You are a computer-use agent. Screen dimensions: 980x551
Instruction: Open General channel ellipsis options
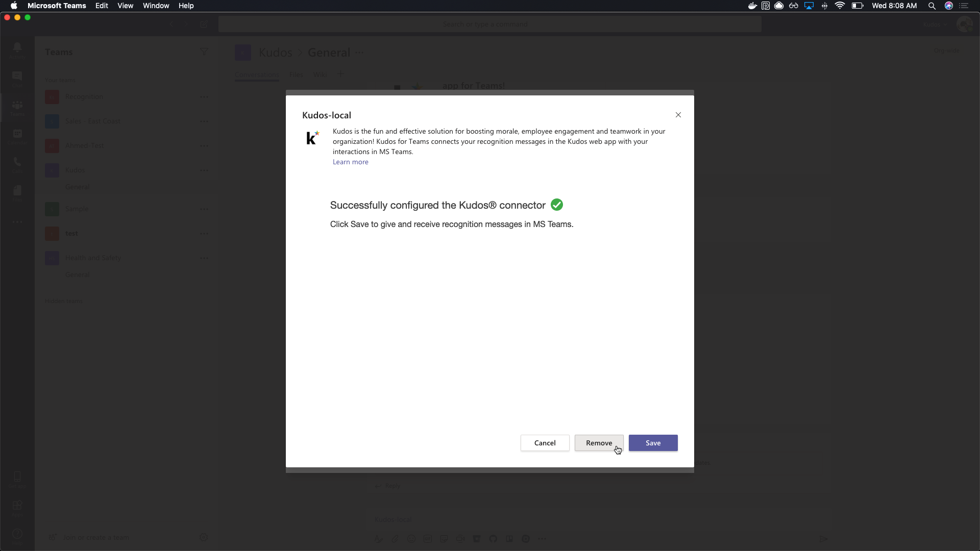(x=359, y=52)
